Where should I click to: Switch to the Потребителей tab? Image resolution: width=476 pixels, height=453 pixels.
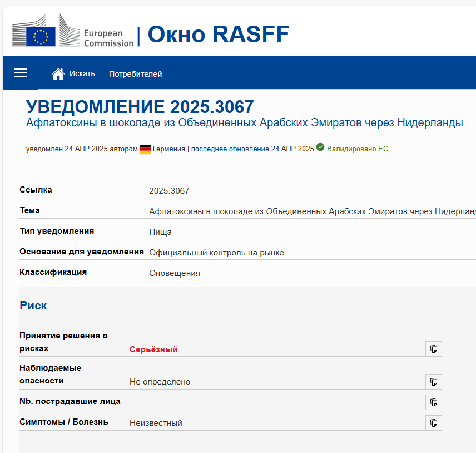(x=135, y=74)
